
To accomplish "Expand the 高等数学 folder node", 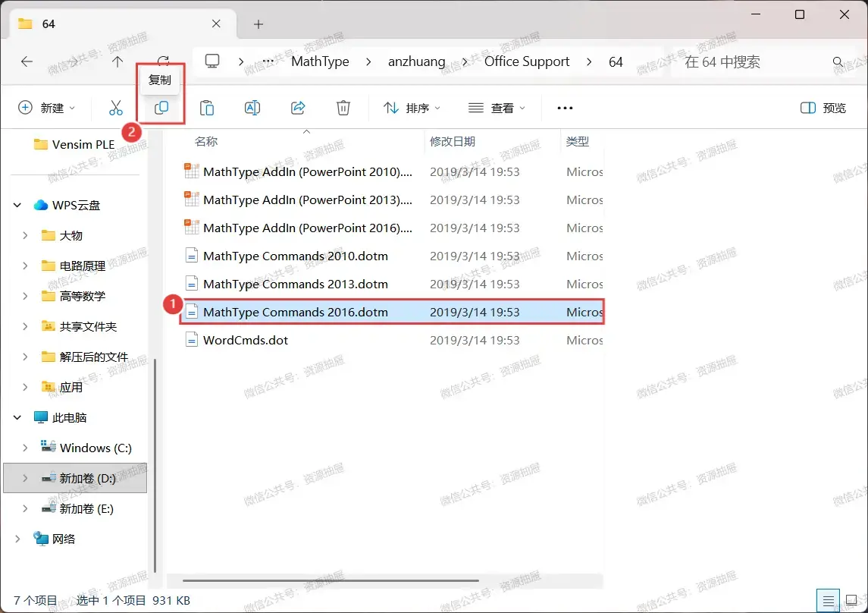I will pyautogui.click(x=25, y=296).
